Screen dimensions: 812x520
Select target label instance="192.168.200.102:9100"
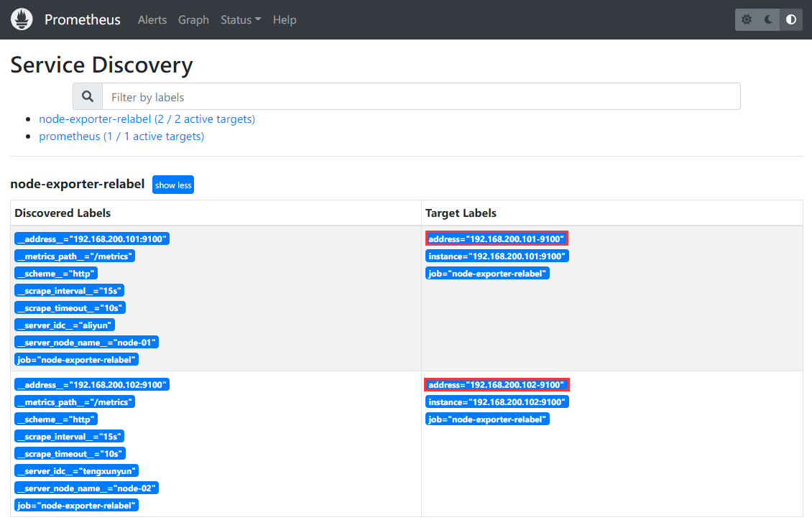pos(497,402)
